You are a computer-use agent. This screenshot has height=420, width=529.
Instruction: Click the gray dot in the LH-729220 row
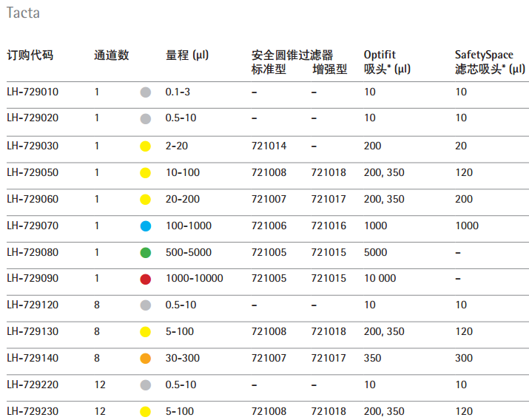(146, 385)
